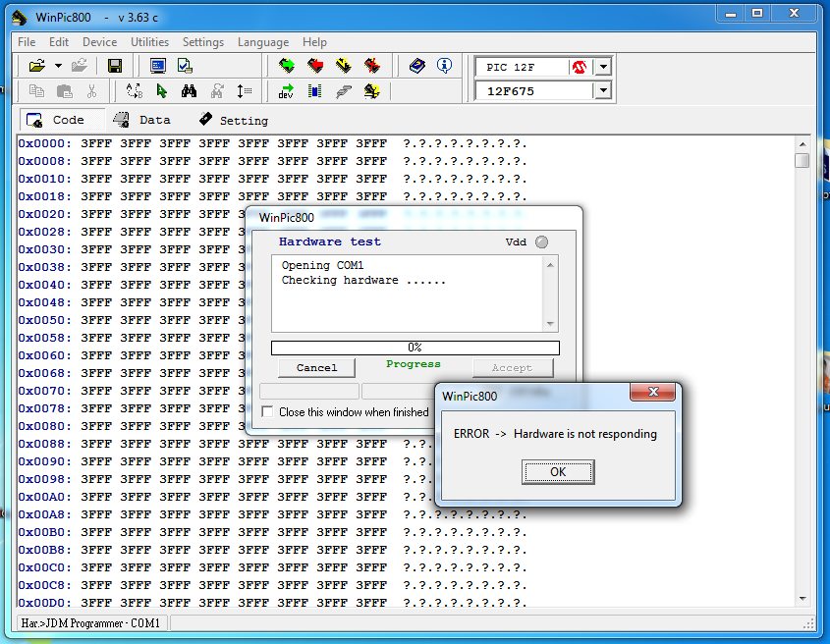
Task: Click the code view scroll up arrow
Action: click(x=802, y=144)
